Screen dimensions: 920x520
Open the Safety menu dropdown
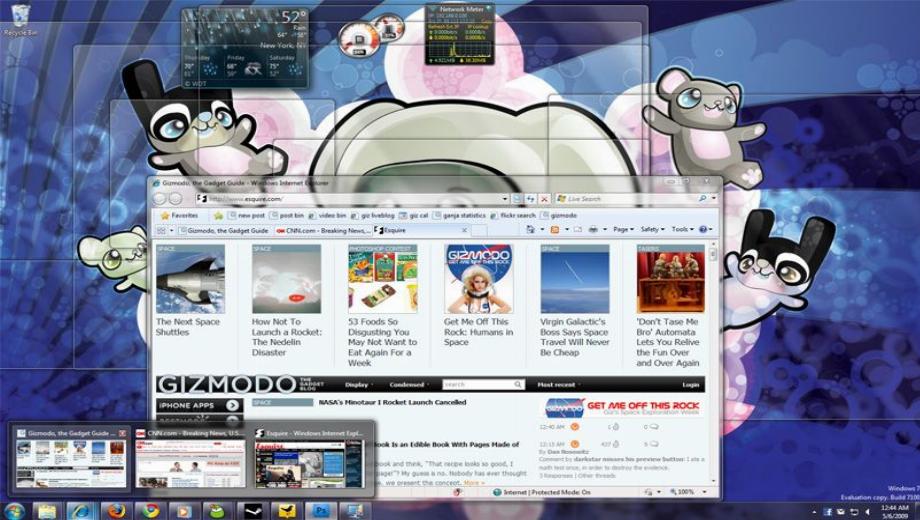point(652,229)
